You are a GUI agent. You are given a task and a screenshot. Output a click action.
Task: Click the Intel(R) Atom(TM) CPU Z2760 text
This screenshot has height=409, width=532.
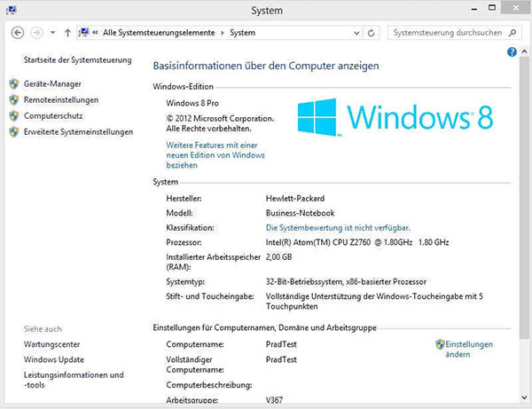click(318, 242)
